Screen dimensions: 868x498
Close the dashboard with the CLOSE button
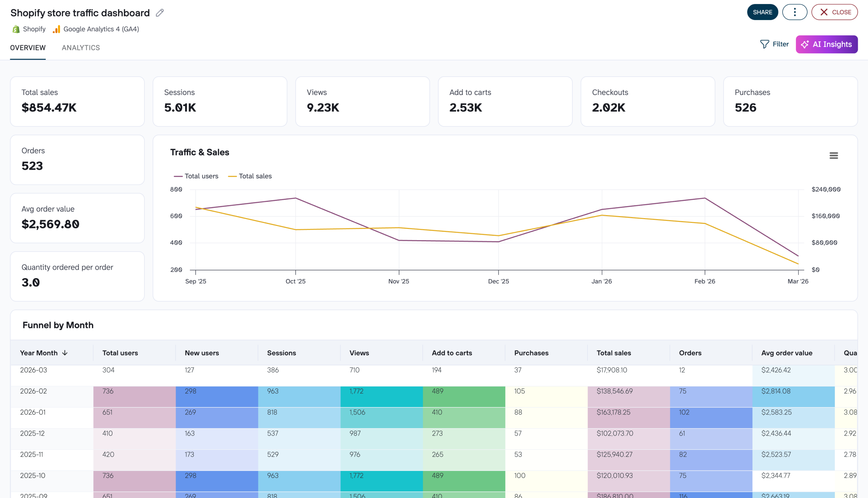click(x=834, y=12)
